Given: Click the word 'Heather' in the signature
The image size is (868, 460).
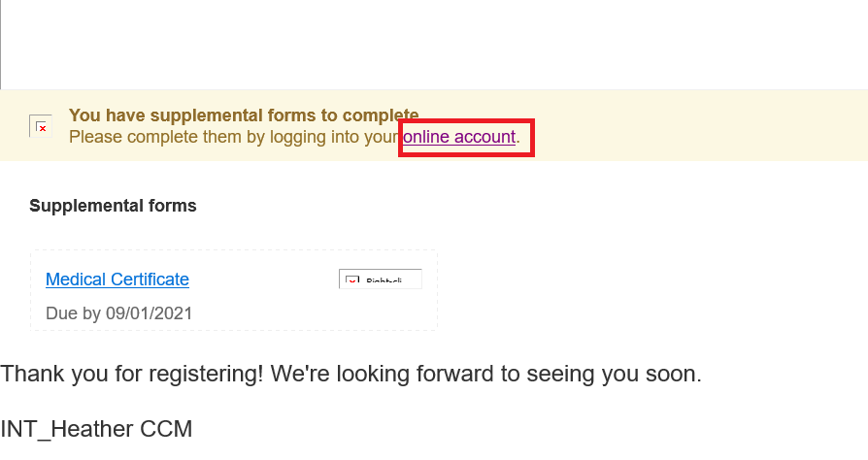Looking at the screenshot, I should pos(97,428).
